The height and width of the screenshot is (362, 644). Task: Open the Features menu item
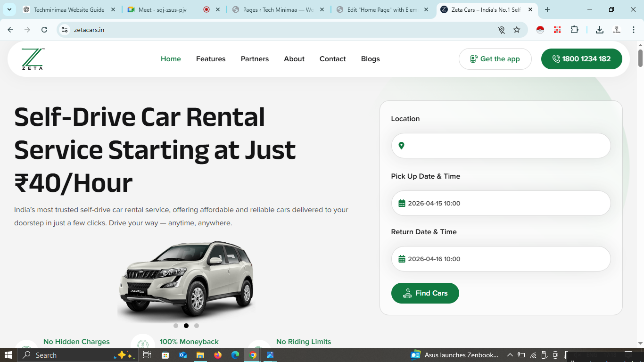(x=211, y=59)
